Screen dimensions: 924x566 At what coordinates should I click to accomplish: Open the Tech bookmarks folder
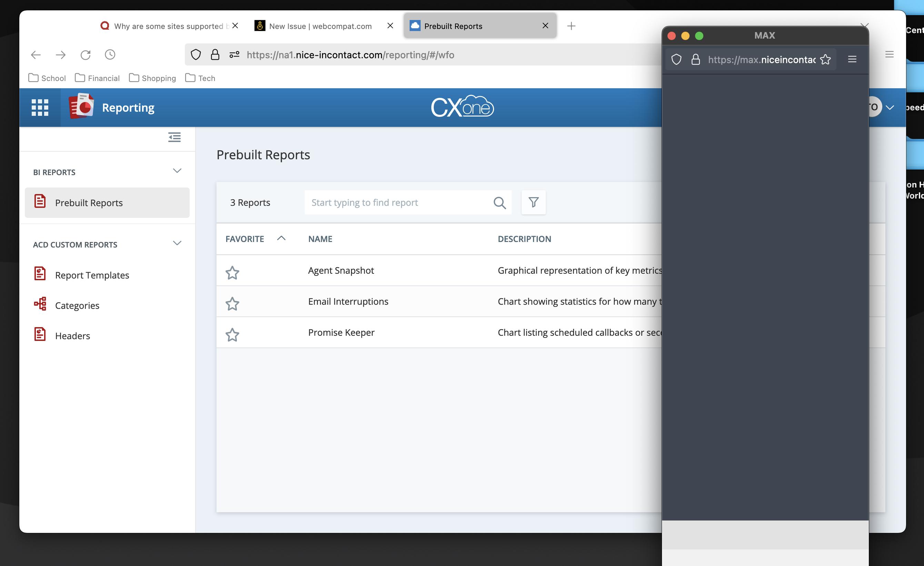pos(200,78)
